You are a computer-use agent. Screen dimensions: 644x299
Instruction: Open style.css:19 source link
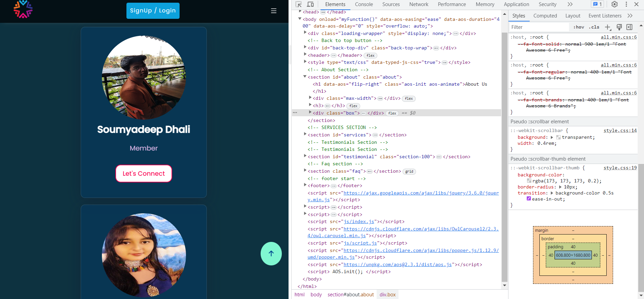coord(620,168)
